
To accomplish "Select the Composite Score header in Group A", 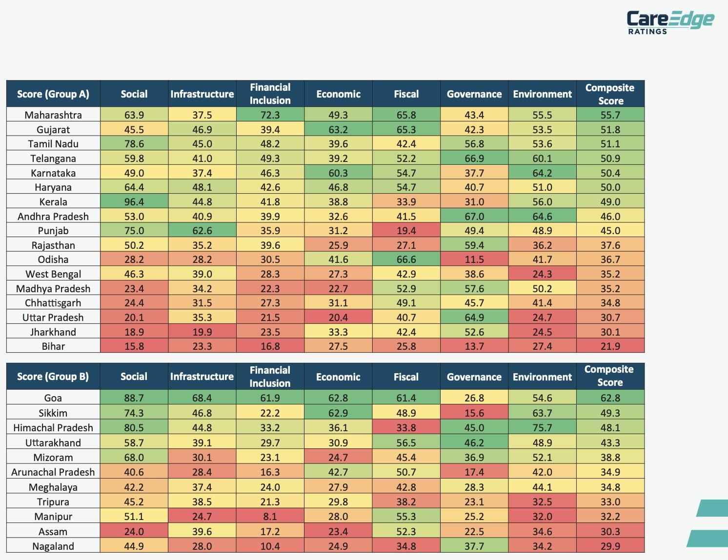I will tap(610, 94).
